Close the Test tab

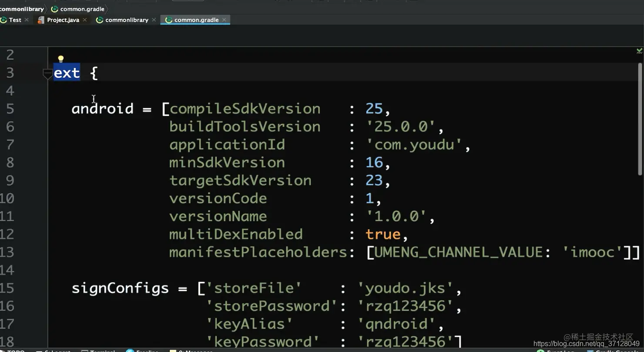click(x=27, y=20)
